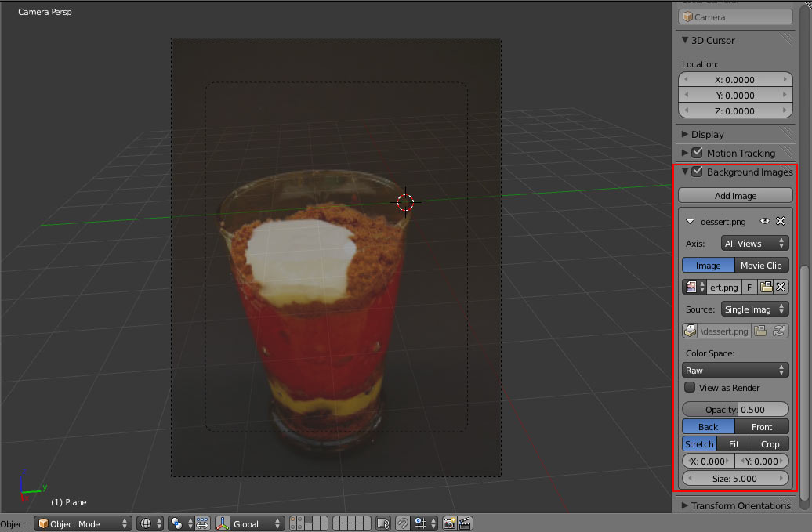812x532 pixels.
Task: Click the OpenGL render image camera icon
Action: pyautogui.click(x=450, y=523)
